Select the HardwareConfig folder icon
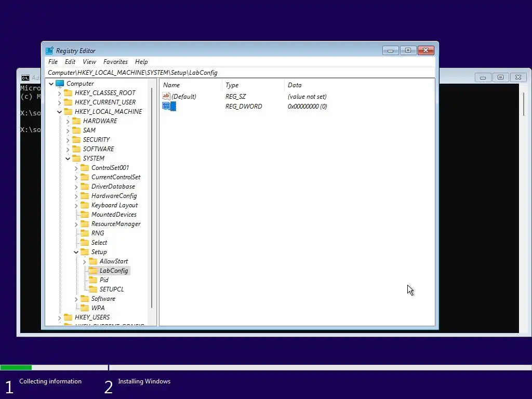The height and width of the screenshot is (399, 532). pos(85,196)
